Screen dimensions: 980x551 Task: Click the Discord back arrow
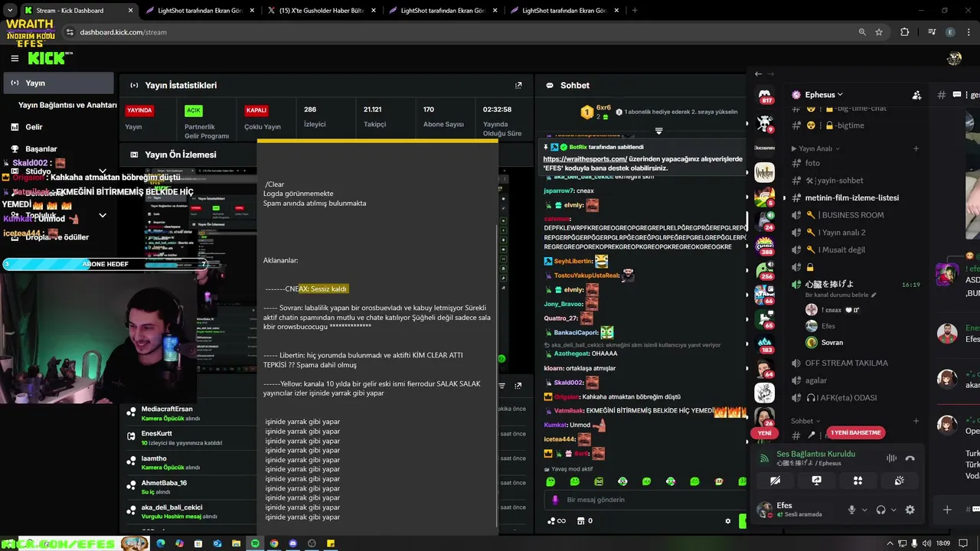click(x=758, y=74)
